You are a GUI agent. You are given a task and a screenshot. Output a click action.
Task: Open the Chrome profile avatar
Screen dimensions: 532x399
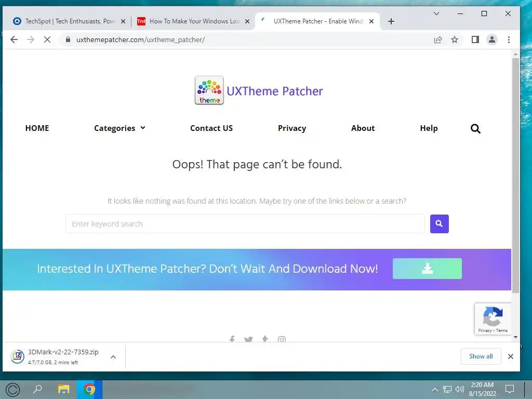(491, 39)
